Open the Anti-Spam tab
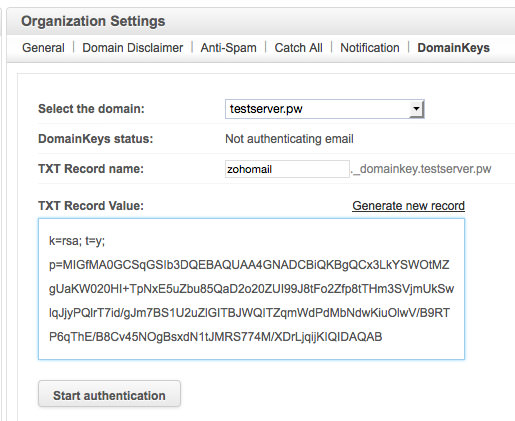Viewport: 515px width, 421px height. [228, 48]
